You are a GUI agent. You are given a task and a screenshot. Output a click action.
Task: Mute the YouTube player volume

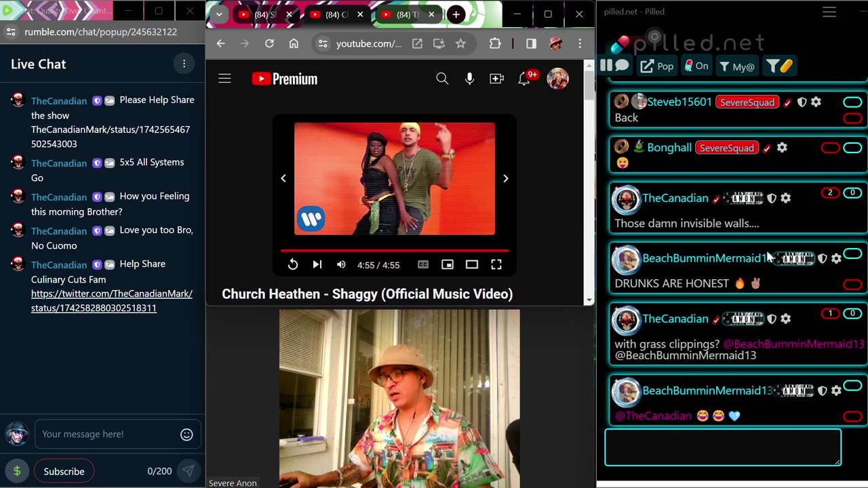[x=341, y=264]
